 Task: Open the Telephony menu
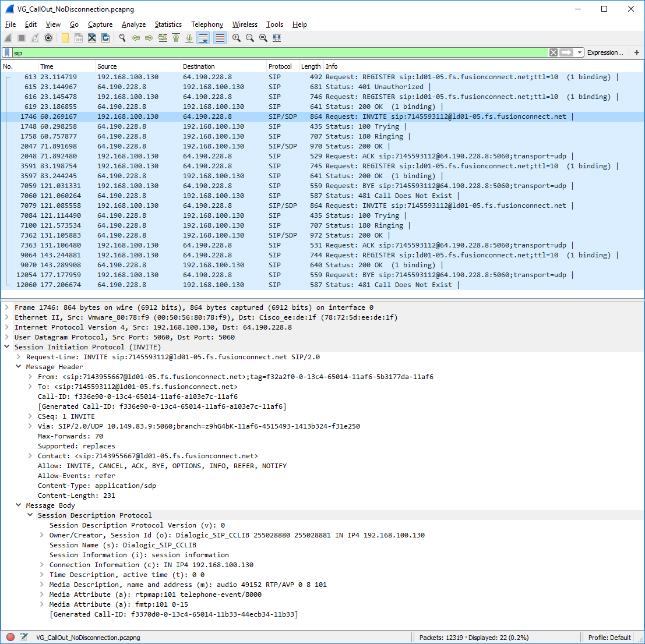coord(207,24)
